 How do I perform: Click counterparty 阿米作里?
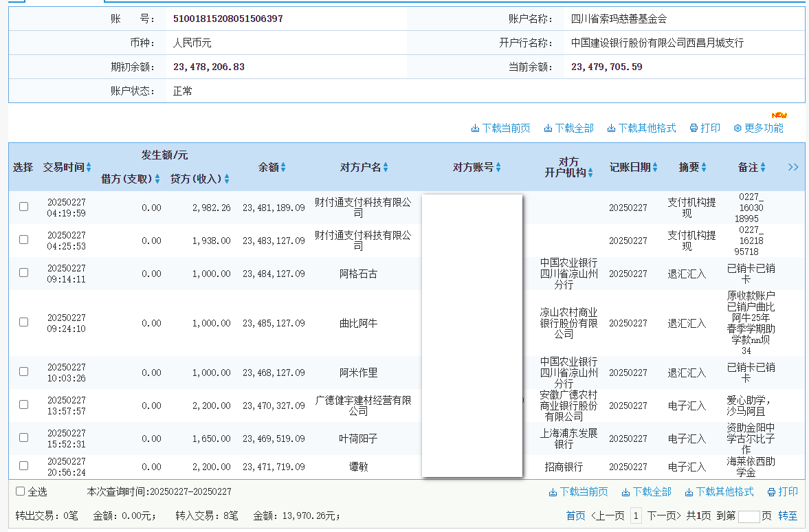tap(358, 373)
